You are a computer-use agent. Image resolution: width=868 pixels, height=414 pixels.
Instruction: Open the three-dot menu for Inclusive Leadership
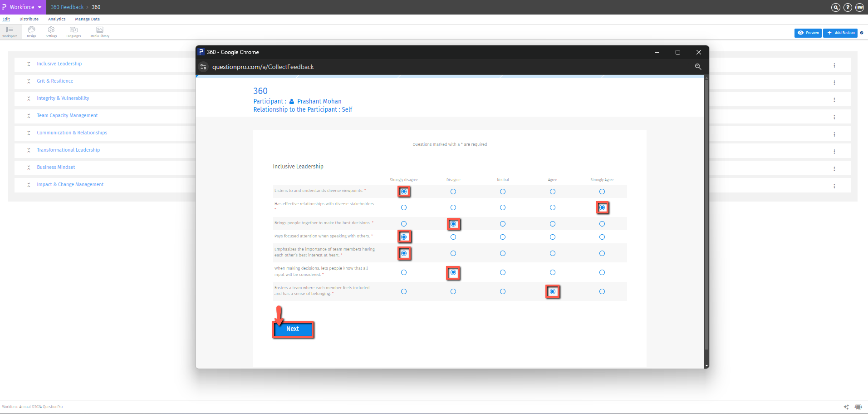834,65
